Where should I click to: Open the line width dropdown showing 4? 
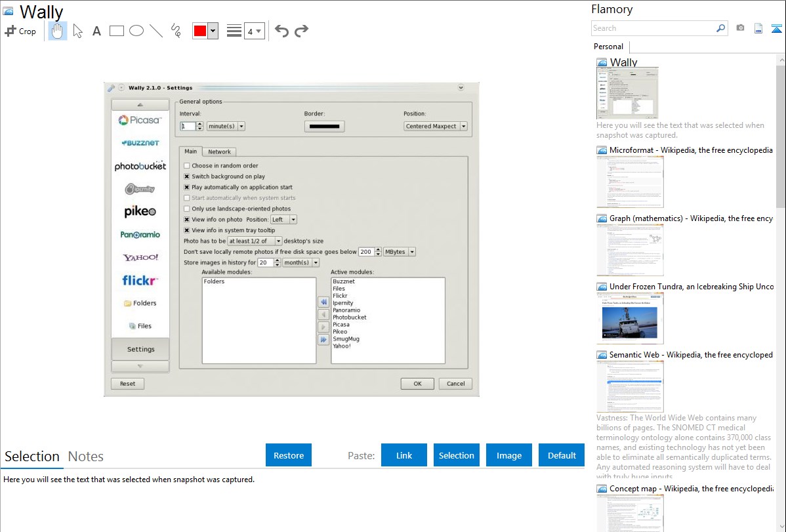click(x=254, y=31)
